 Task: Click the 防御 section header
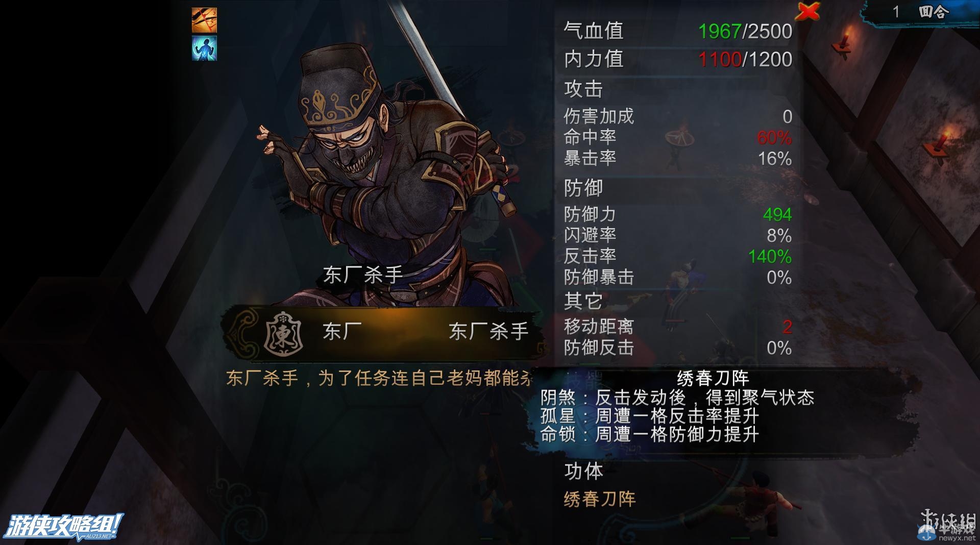pos(583,188)
